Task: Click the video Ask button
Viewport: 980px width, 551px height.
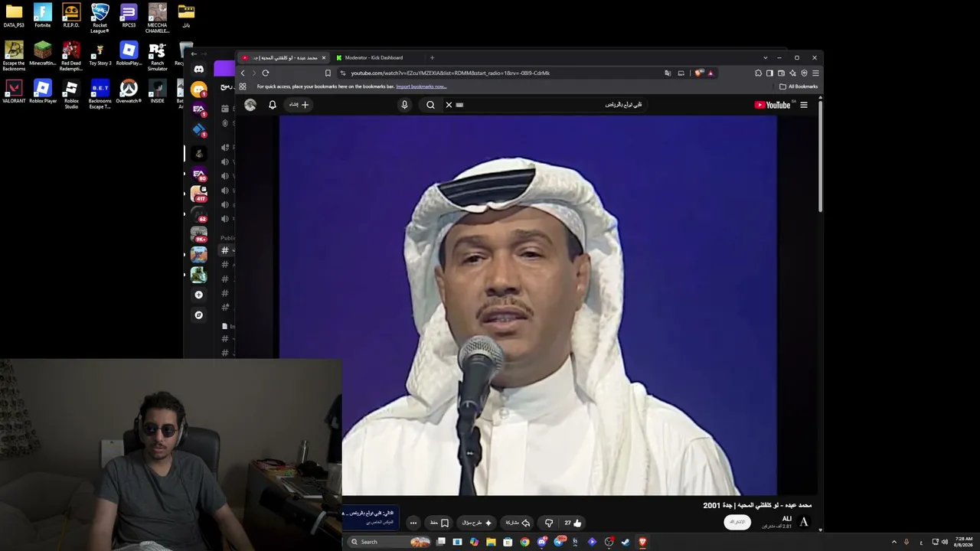Action: 477,523
